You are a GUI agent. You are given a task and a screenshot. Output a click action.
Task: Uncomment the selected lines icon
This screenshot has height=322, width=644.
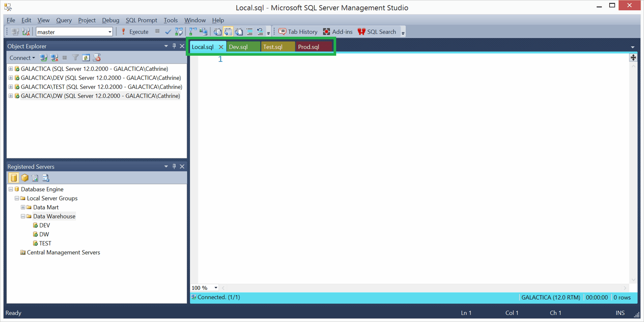point(260,32)
